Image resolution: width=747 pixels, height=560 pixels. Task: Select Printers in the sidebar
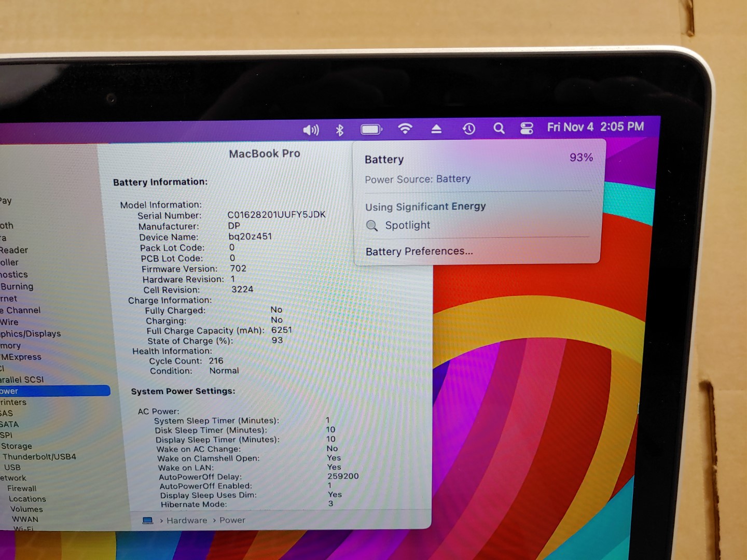(x=13, y=402)
